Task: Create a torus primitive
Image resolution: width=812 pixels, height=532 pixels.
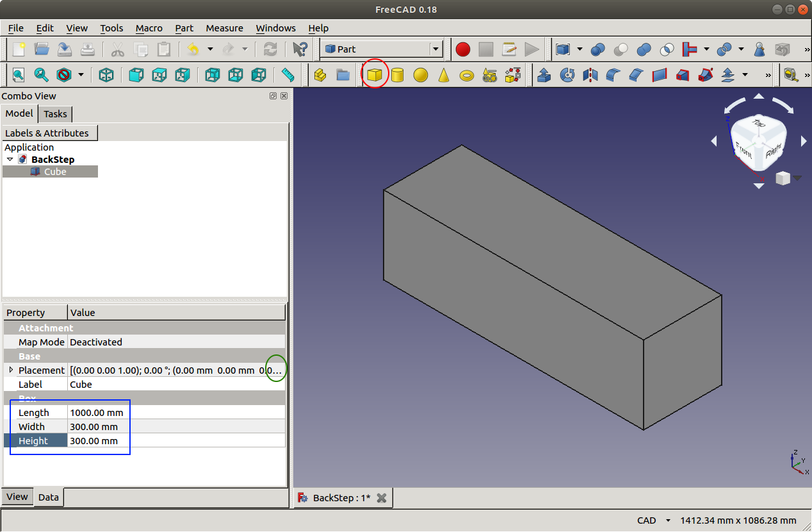Action: click(467, 75)
